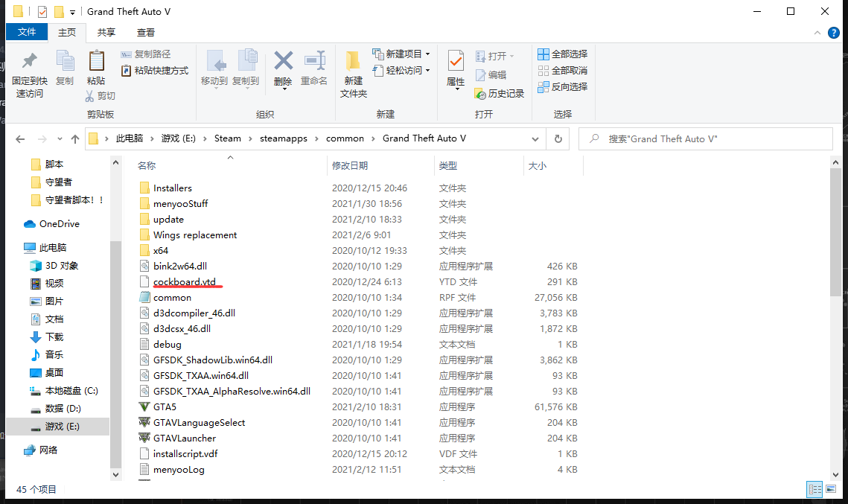Click the Rename icon
The height and width of the screenshot is (504, 848).
[x=314, y=61]
